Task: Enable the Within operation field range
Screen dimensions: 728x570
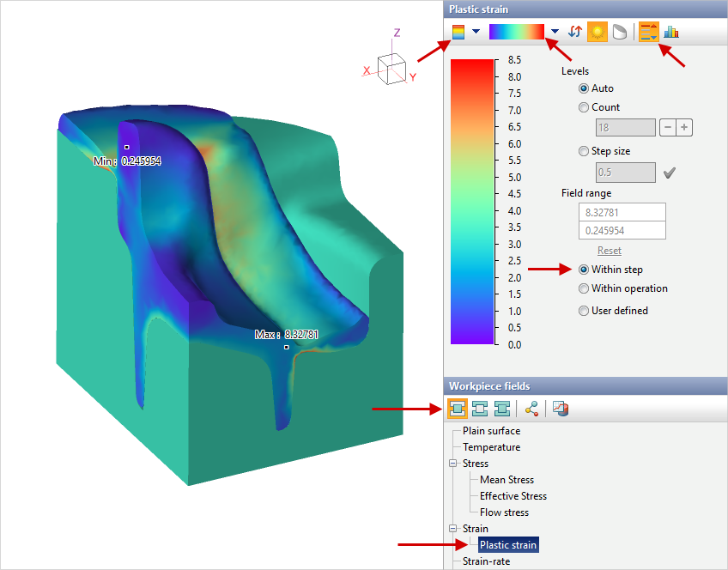Action: (x=584, y=288)
